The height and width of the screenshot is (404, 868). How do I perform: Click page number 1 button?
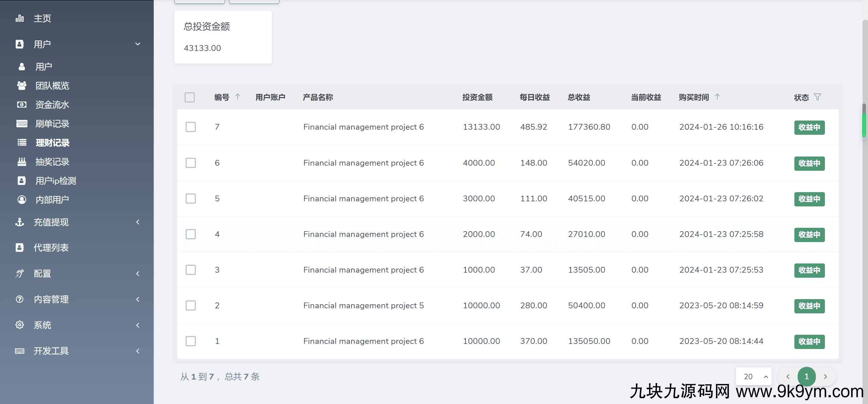point(807,377)
